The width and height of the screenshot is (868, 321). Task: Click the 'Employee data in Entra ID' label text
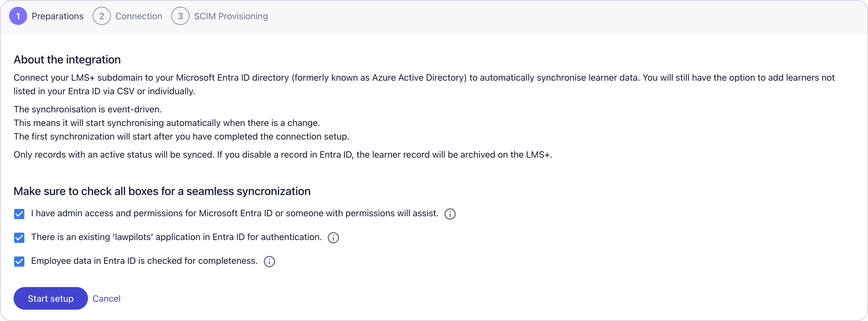pyautogui.click(x=144, y=261)
